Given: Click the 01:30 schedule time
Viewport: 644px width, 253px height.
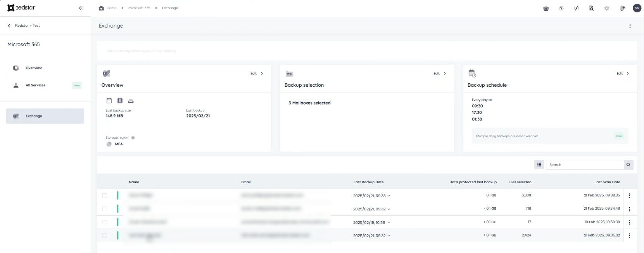Looking at the screenshot, I should click(477, 119).
